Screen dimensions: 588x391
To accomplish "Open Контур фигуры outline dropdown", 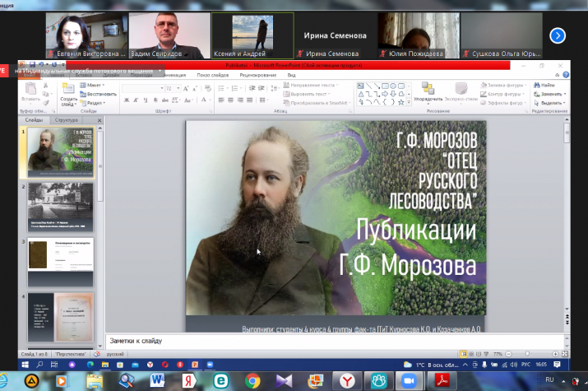I will pyautogui.click(x=502, y=94).
